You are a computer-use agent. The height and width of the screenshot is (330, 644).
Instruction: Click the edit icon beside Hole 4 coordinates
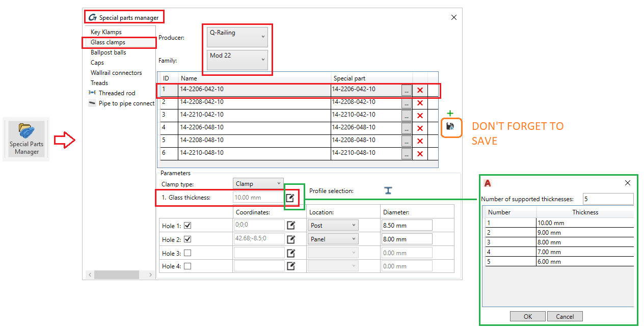(291, 265)
